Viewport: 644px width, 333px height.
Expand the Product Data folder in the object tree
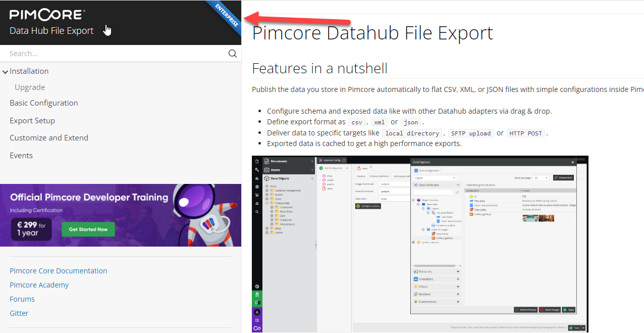(267, 203)
